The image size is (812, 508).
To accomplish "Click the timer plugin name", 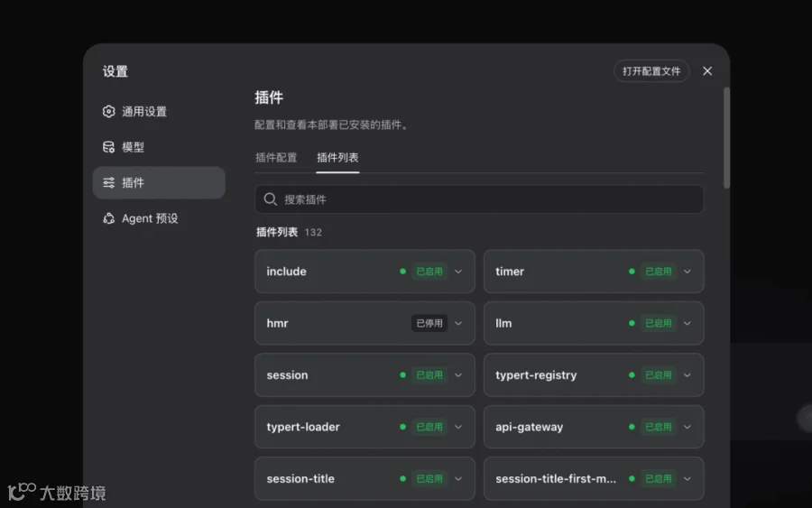I will coord(510,272).
